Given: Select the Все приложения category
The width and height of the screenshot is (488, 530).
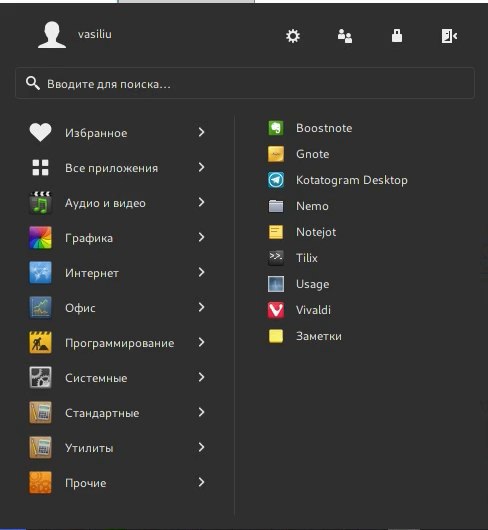Looking at the screenshot, I should click(118, 167).
